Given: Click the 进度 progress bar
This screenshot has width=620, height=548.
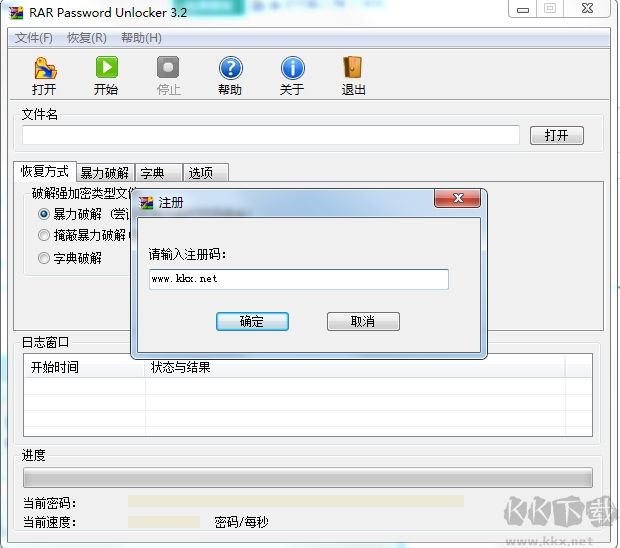Looking at the screenshot, I should (x=308, y=477).
